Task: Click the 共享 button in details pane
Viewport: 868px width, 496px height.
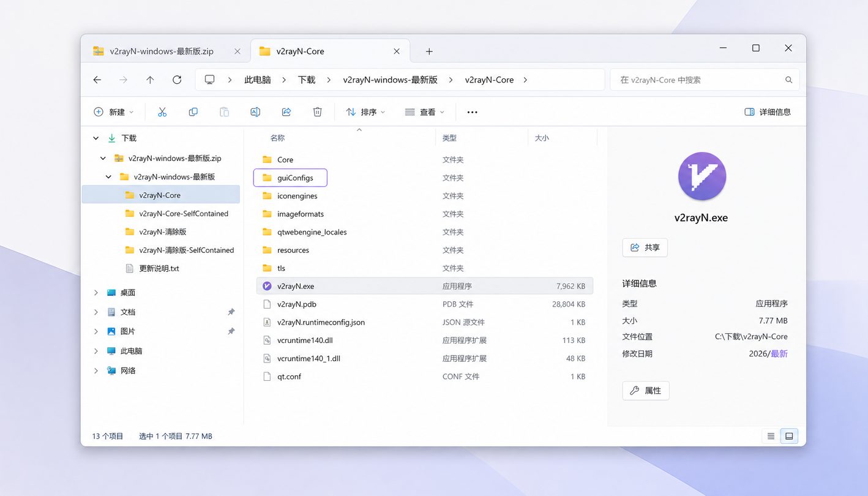Action: click(645, 247)
